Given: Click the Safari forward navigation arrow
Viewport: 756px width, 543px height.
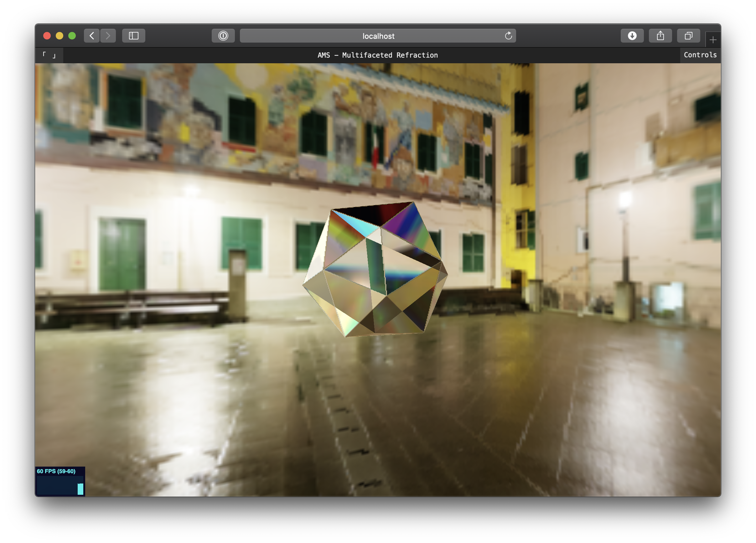Looking at the screenshot, I should point(108,36).
